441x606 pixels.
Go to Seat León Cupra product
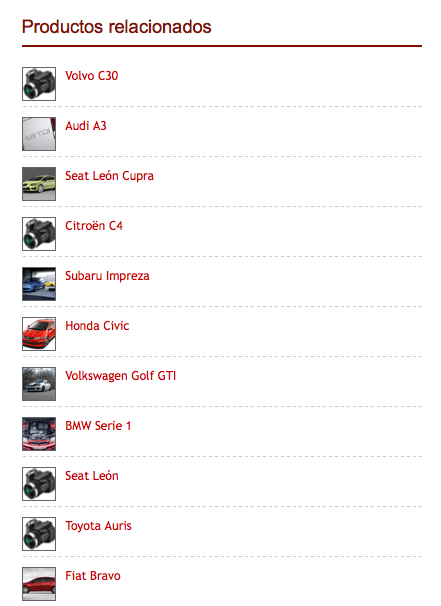click(109, 176)
